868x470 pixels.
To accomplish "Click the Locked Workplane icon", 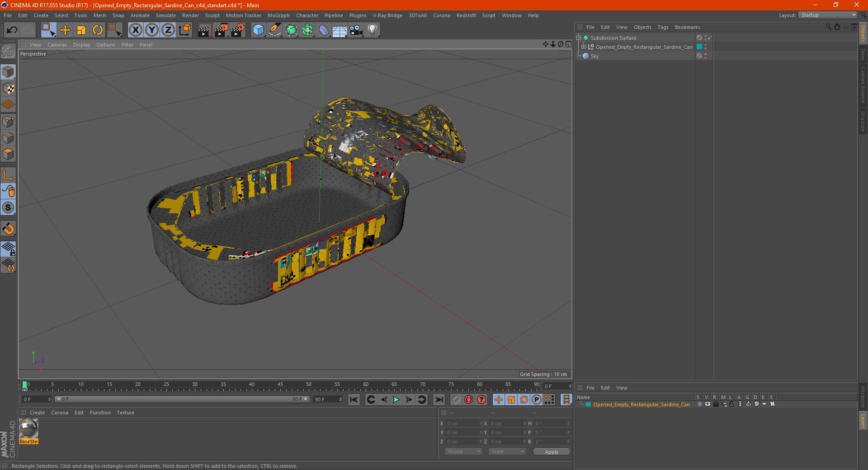I will (9, 249).
